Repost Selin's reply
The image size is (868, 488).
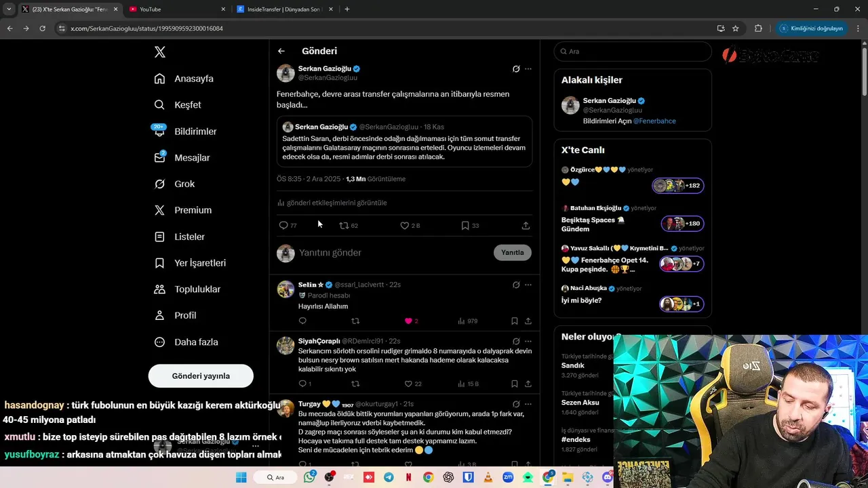[355, 321]
